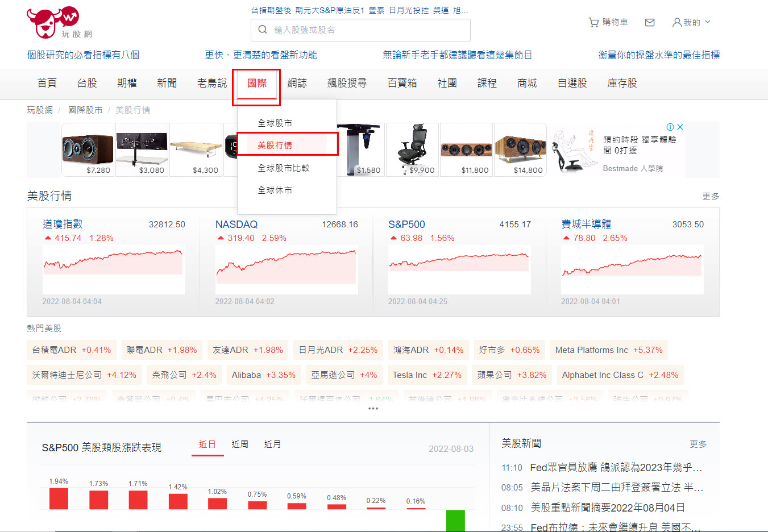Click the ad info circle icon

point(671,127)
